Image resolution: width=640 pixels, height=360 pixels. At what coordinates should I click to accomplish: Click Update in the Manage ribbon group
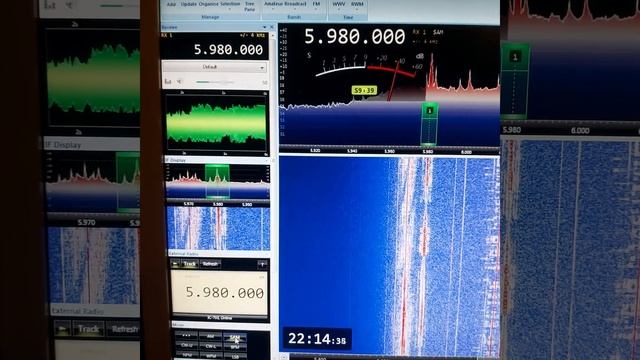(189, 4)
